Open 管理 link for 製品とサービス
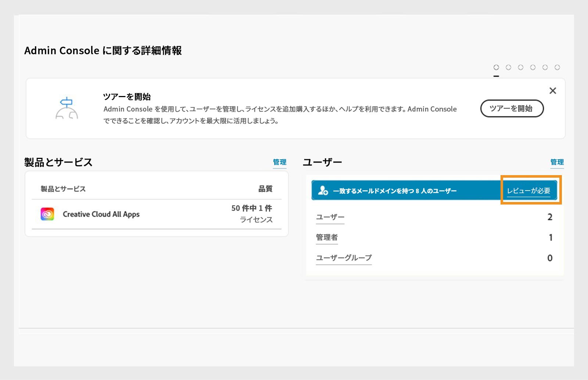Image resolution: width=588 pixels, height=380 pixels. point(280,162)
